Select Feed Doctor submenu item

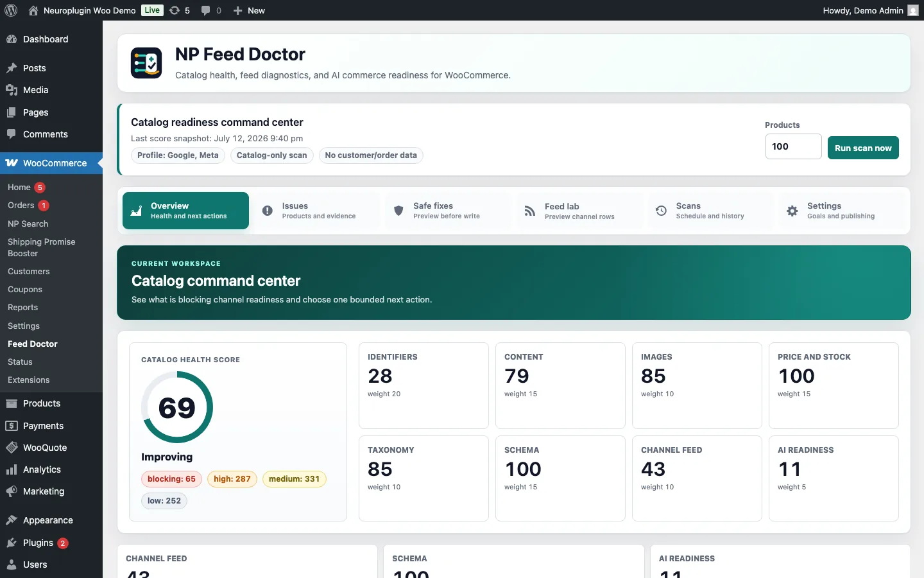click(x=51, y=344)
